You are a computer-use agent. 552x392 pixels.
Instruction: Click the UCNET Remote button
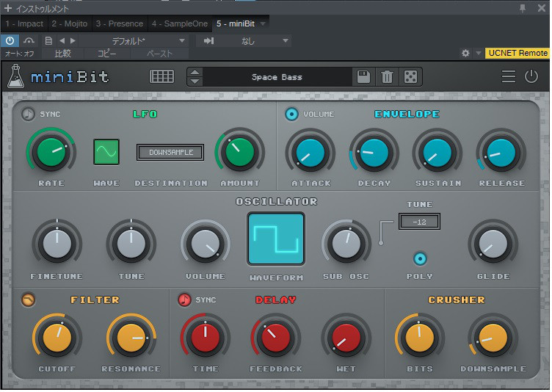pyautogui.click(x=517, y=53)
